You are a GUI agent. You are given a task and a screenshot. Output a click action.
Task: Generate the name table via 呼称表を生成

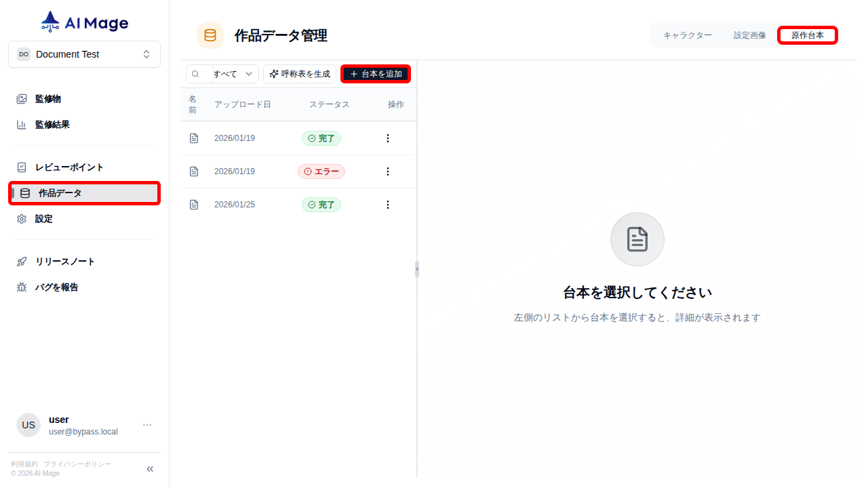300,73
